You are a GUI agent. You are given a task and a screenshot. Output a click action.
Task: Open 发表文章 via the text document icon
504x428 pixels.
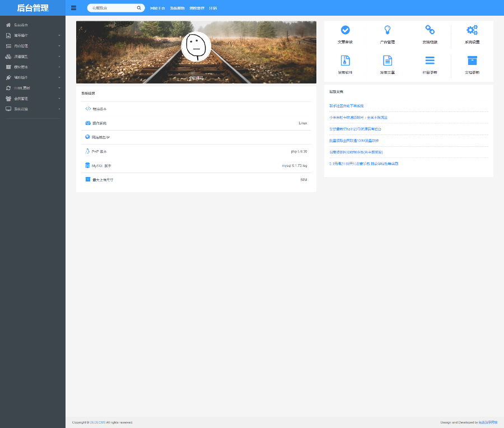pos(388,61)
